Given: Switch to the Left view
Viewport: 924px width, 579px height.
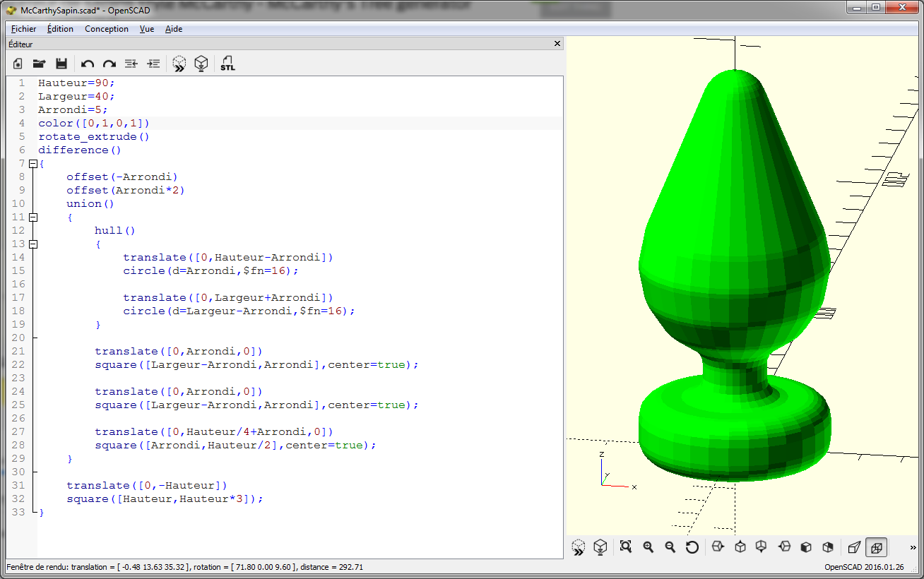Looking at the screenshot, I should click(x=784, y=547).
